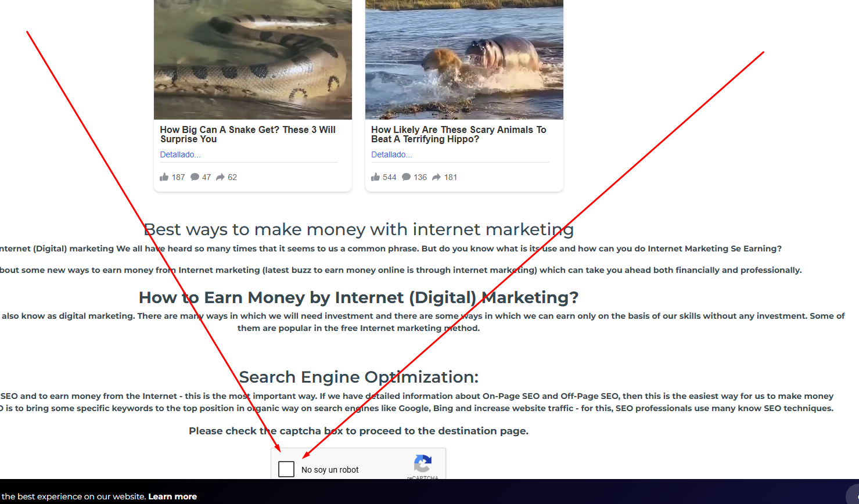
Task: Click comment bubble icon showing 47
Action: [195, 177]
